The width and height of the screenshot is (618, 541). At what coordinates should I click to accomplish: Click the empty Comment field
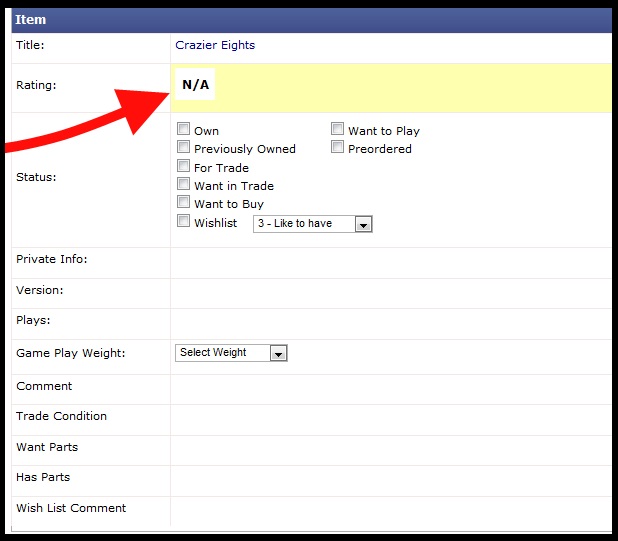pos(390,387)
